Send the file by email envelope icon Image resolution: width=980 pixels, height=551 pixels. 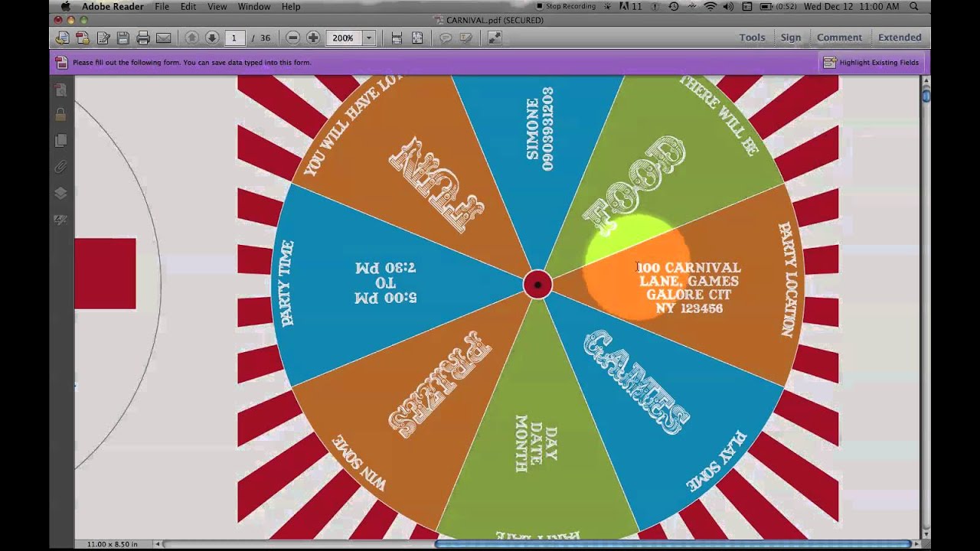point(164,37)
